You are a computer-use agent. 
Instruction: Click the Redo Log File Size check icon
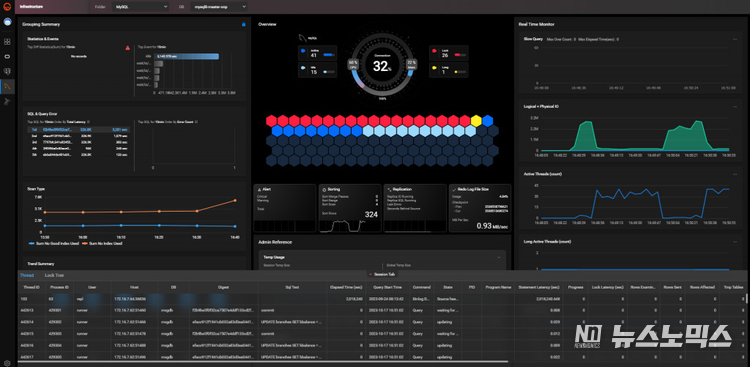click(454, 189)
